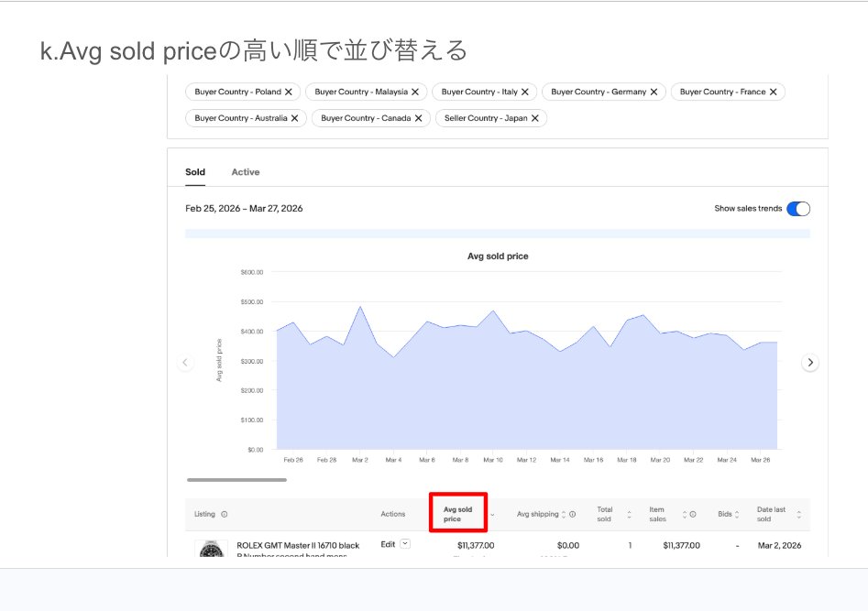Delete the Buyer Country - Germany filter
This screenshot has height=611, width=868.
[653, 92]
